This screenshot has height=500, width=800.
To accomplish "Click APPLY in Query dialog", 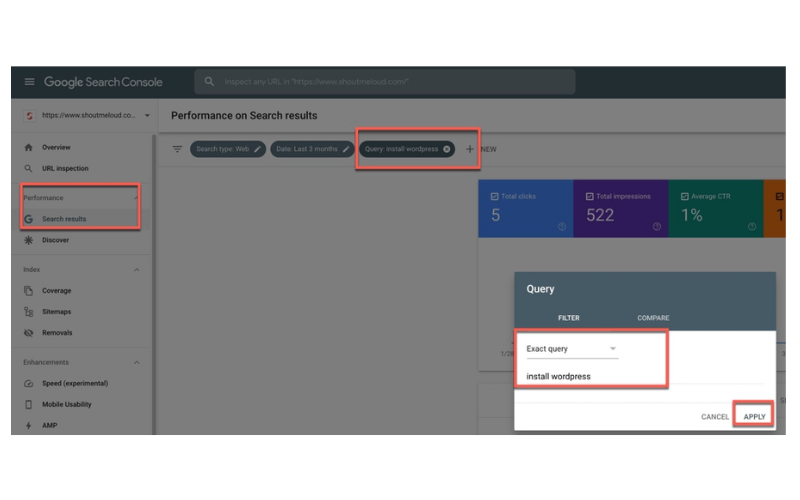I will point(754,417).
